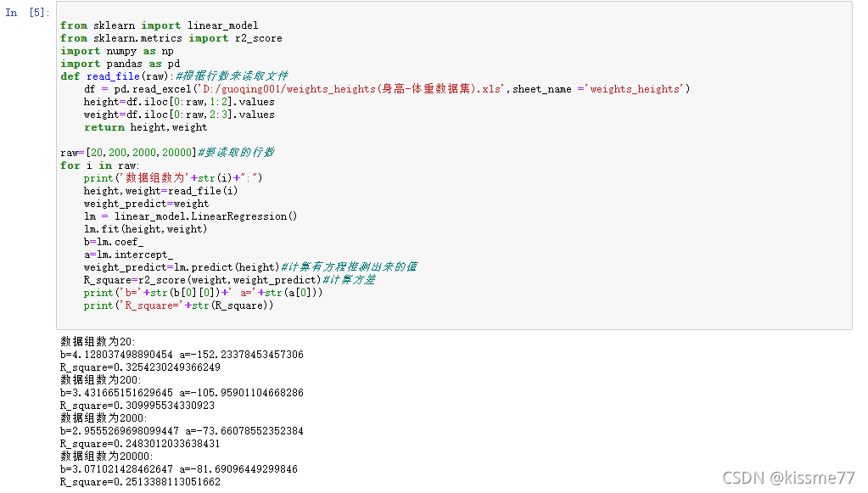Click the 'raw=[20,200,2000,20000]' list line
This screenshot has width=868, height=493.
click(167, 152)
